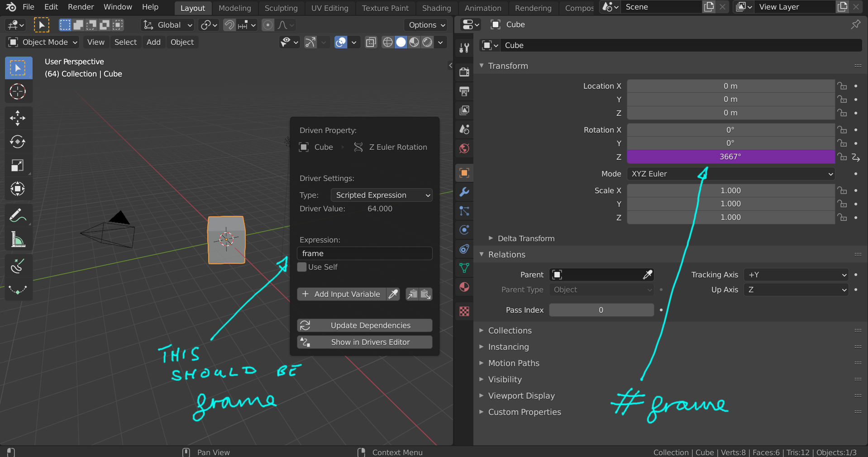Viewport: 868px width, 457px height.
Task: Lock the Location X value
Action: (842, 86)
